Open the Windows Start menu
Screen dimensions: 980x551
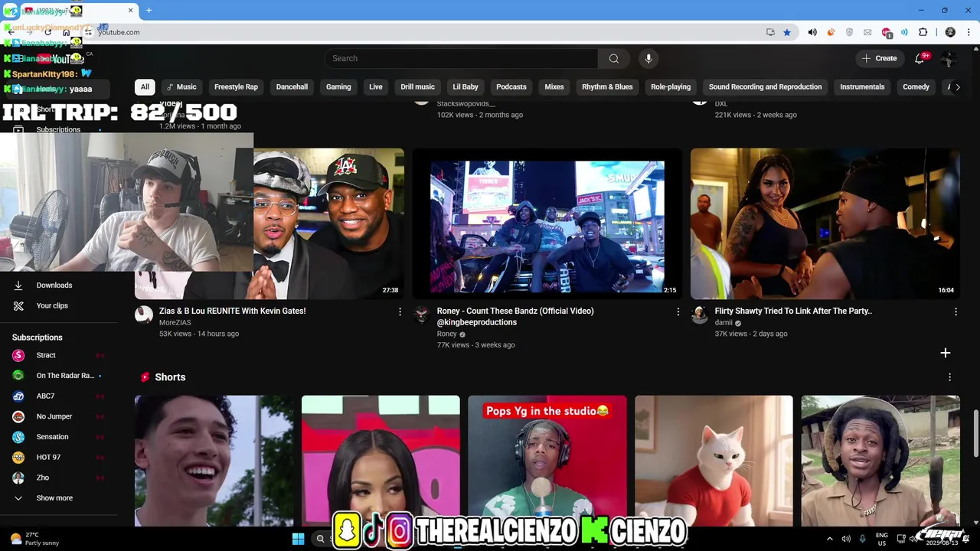299,539
